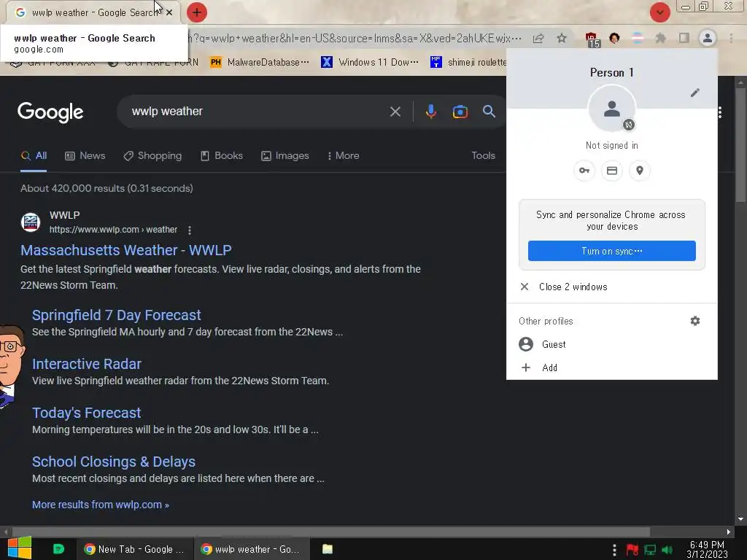The height and width of the screenshot is (560, 747).
Task: Open the striped flag extension icon
Action: [x=638, y=38]
